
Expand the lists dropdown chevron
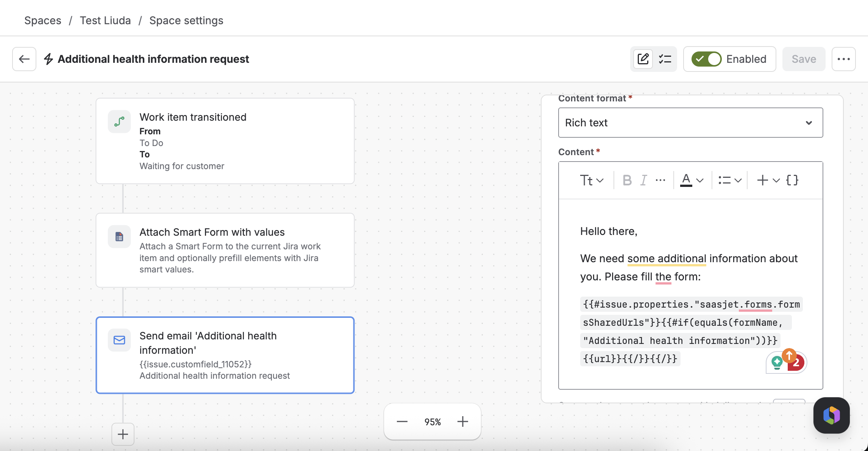(x=738, y=180)
